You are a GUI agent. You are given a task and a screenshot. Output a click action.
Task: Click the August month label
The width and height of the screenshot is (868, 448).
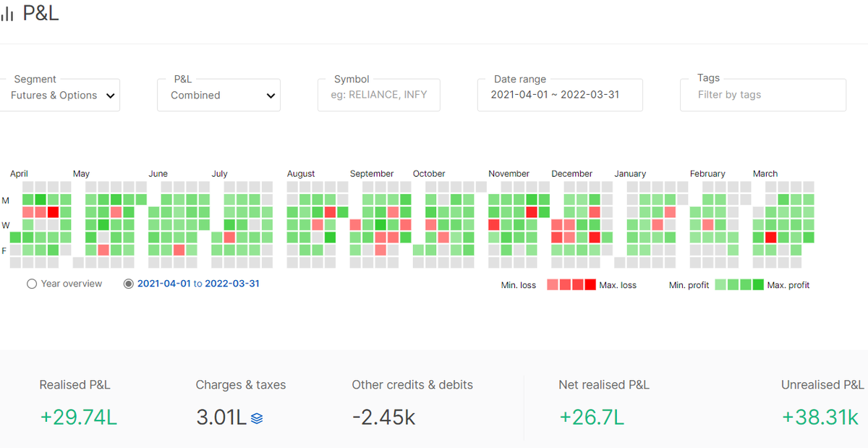(301, 174)
